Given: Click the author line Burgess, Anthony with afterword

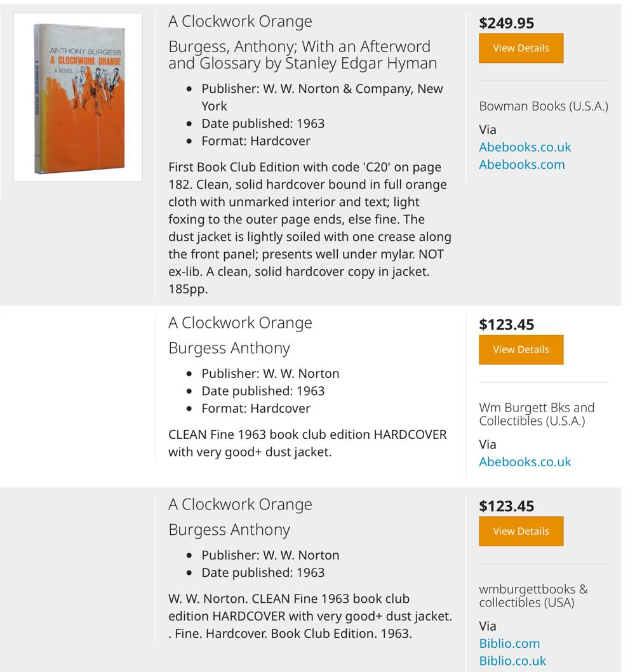Looking at the screenshot, I should pyautogui.click(x=299, y=54).
